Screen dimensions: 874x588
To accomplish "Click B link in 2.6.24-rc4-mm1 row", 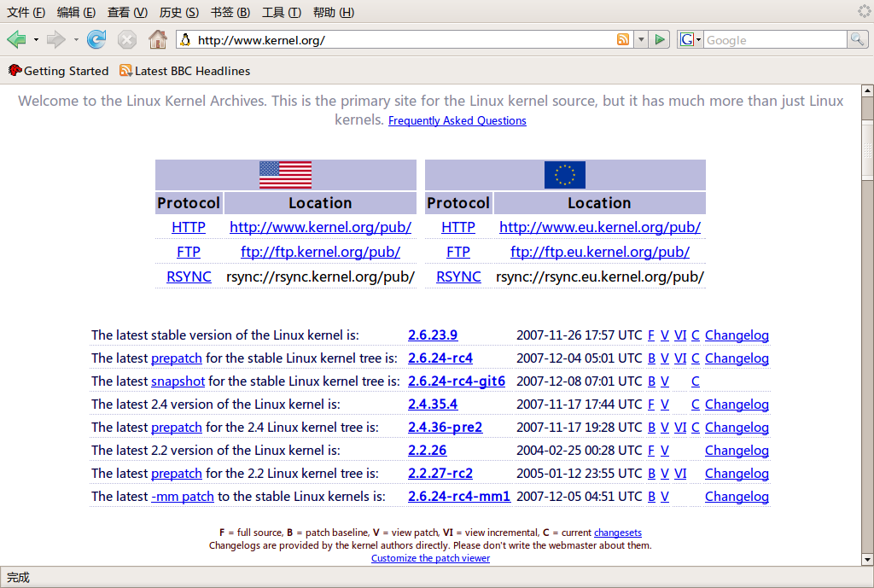I will coord(651,497).
